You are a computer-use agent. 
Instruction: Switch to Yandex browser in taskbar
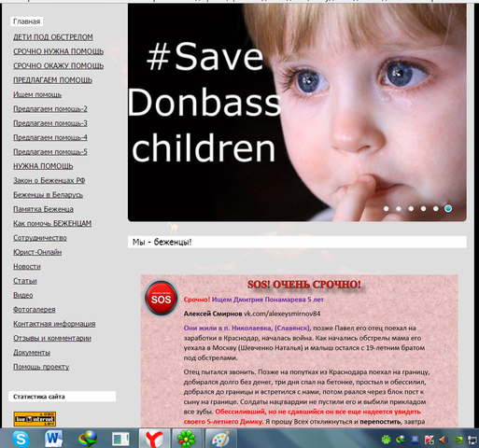click(154, 439)
